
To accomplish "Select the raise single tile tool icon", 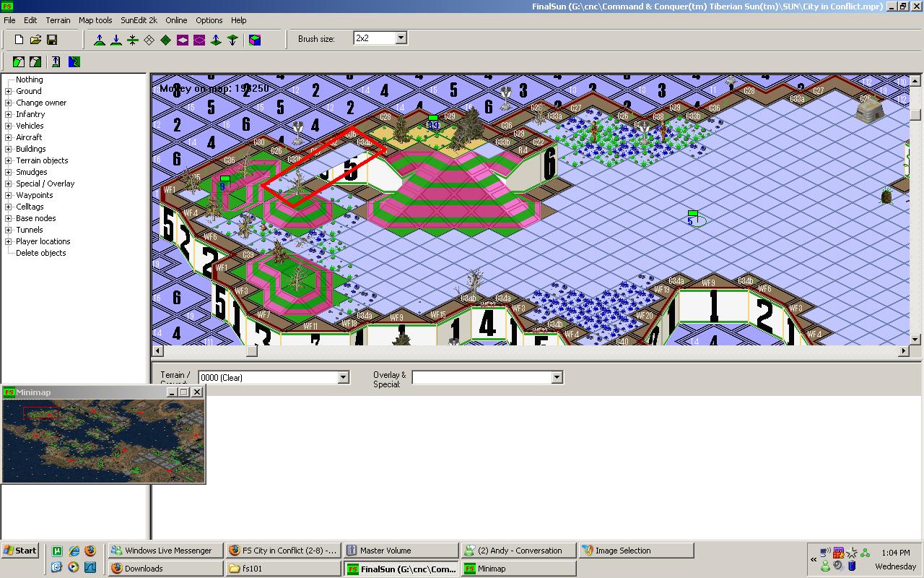I will [x=216, y=40].
